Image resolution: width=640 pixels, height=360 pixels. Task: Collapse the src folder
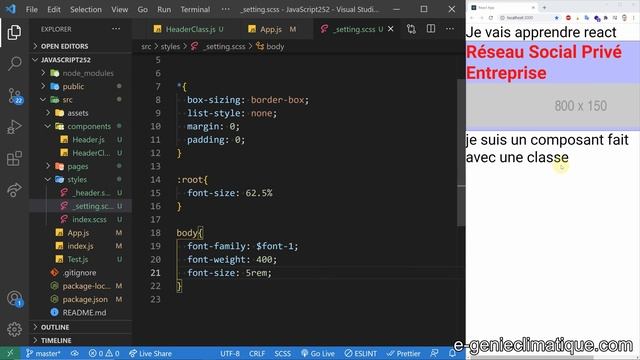point(67,100)
